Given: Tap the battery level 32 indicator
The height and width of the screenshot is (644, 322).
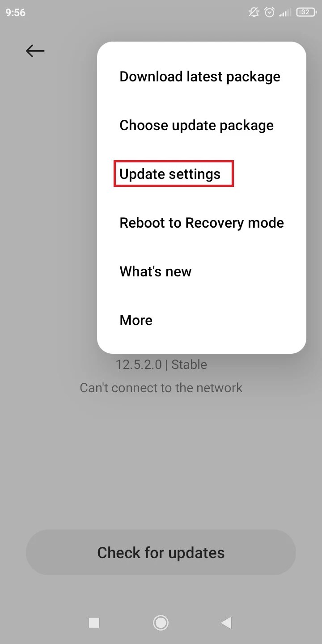Looking at the screenshot, I should point(305,13).
